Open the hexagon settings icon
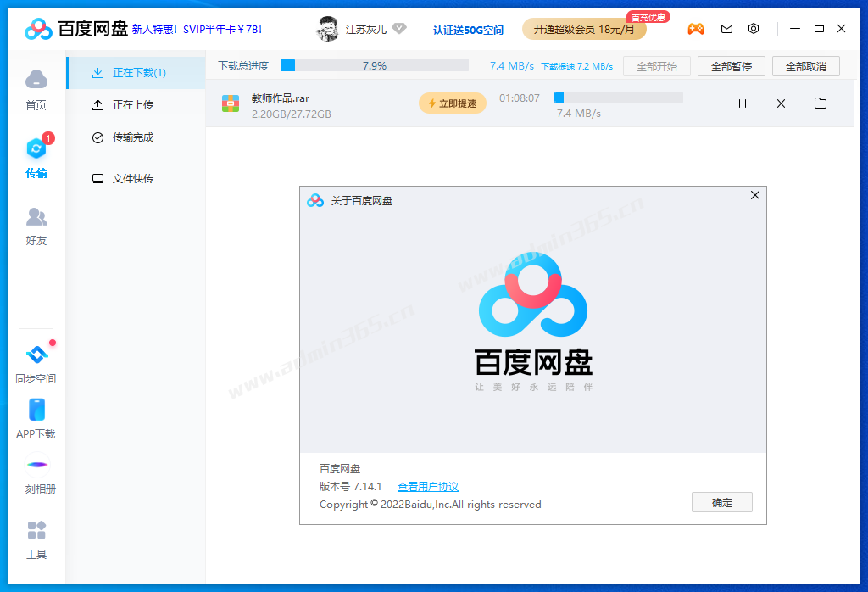This screenshot has height=592, width=868. coord(754,29)
